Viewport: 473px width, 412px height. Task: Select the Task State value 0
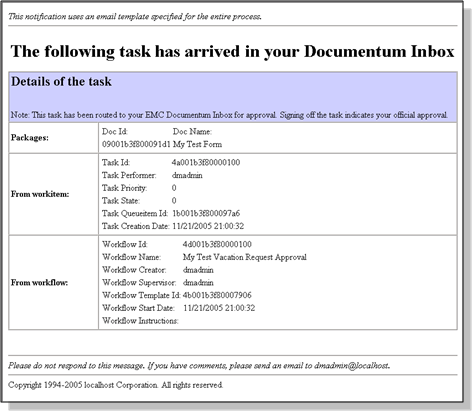point(174,201)
